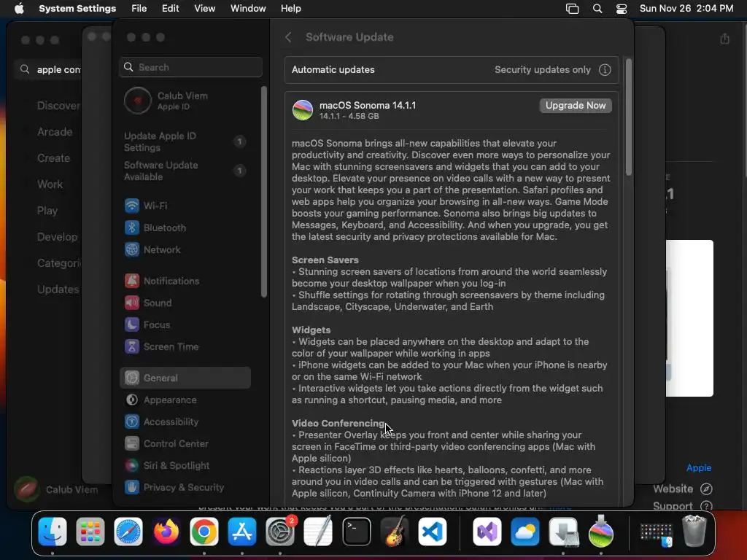The width and height of the screenshot is (747, 560).
Task: Open Software Update Available item
Action: click(x=185, y=171)
